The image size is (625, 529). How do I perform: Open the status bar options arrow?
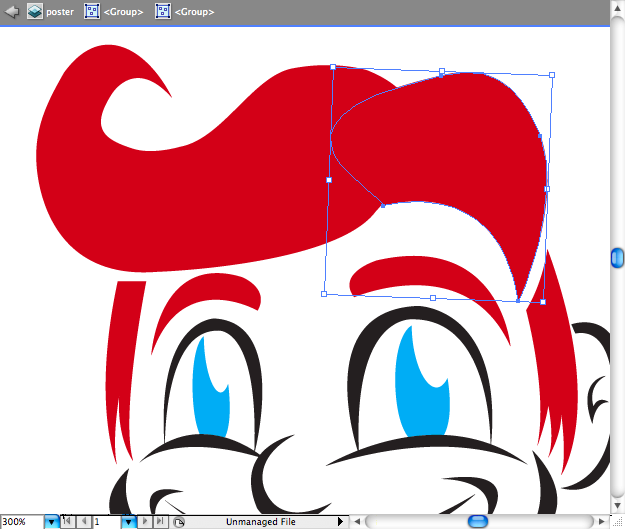(x=340, y=521)
